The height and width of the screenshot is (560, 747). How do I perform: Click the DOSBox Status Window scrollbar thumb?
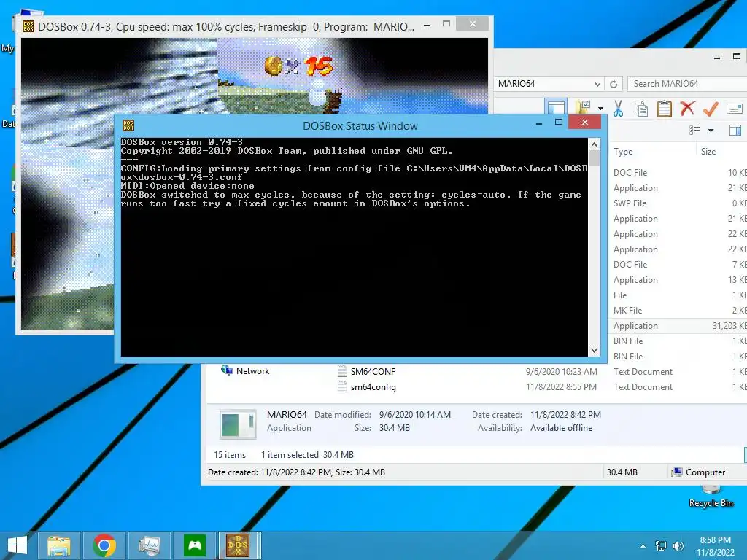pyautogui.click(x=594, y=158)
